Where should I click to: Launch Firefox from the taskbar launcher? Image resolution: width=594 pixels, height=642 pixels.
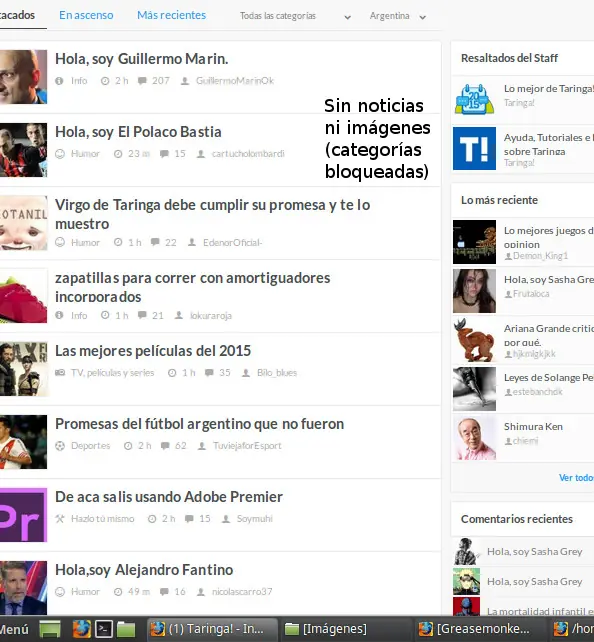tap(81, 629)
